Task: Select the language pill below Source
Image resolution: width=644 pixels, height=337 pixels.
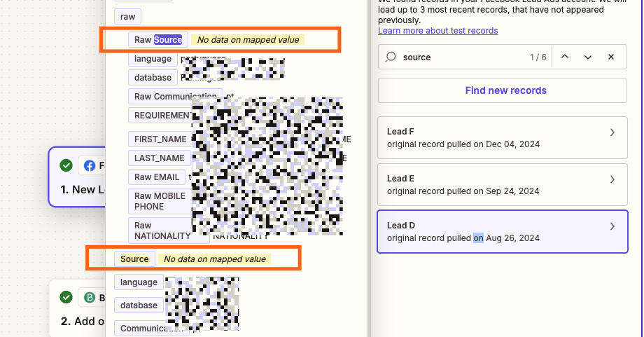Action: (x=139, y=282)
